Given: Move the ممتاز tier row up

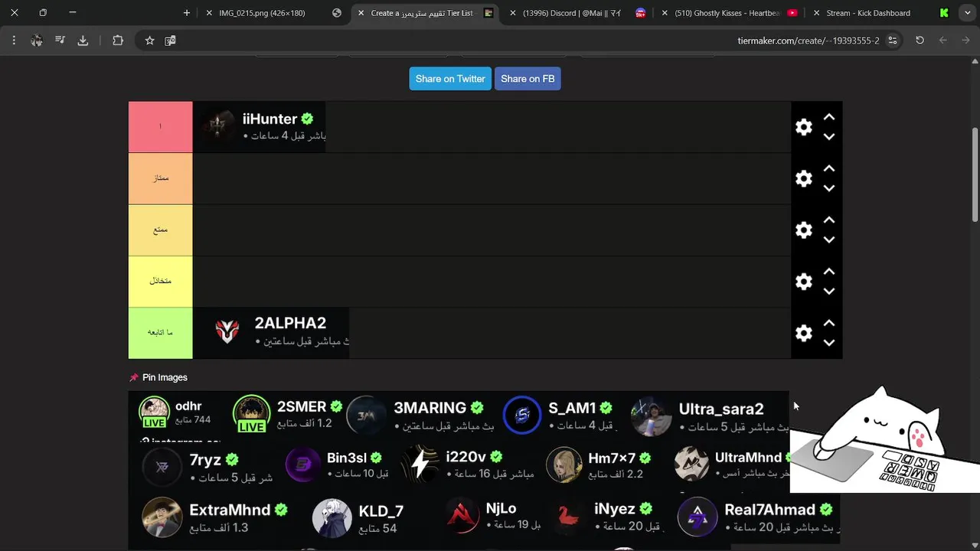Looking at the screenshot, I should coord(829,169).
